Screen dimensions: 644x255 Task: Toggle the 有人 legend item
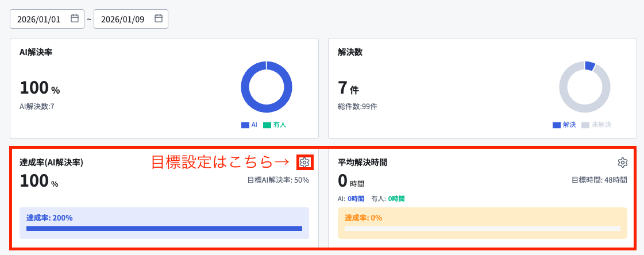(275, 125)
